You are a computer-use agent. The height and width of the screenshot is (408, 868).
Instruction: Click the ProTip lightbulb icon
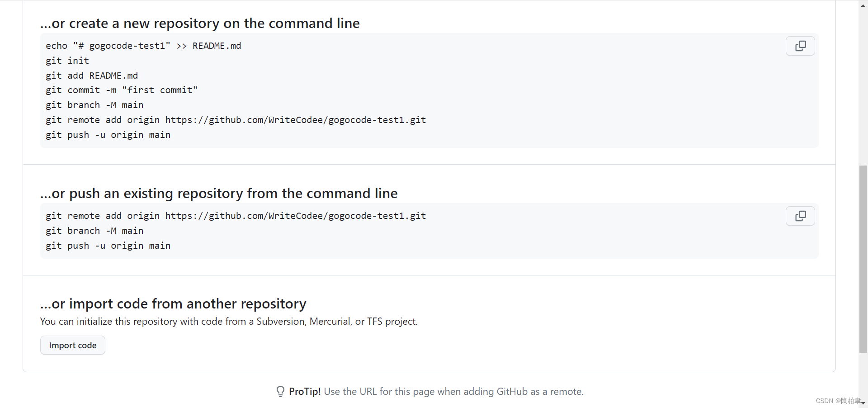point(280,391)
